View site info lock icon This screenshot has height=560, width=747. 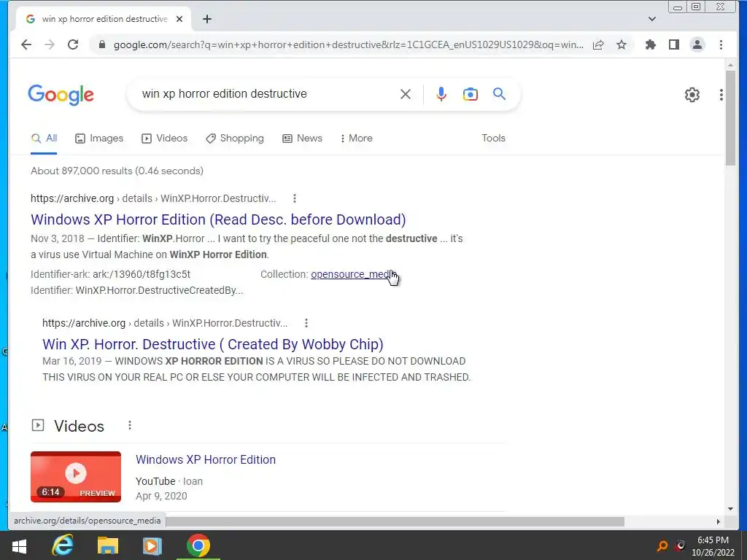(x=101, y=44)
